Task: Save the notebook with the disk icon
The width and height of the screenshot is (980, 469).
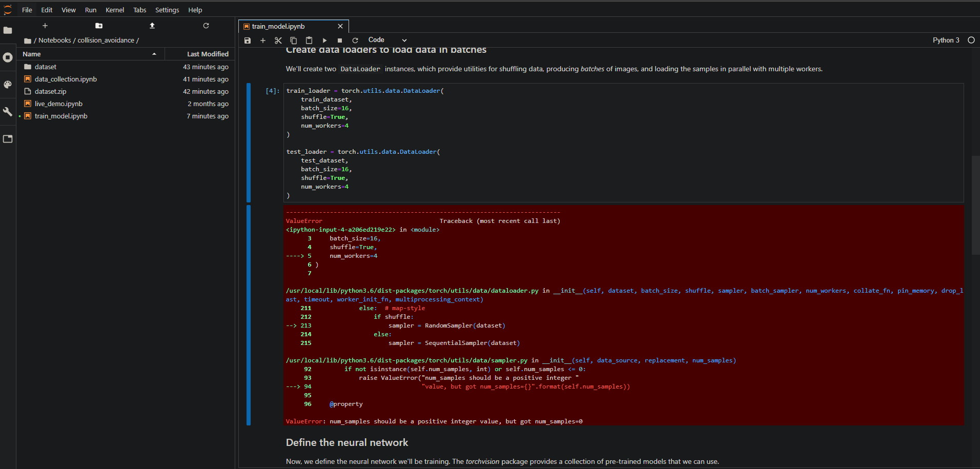Action: [x=248, y=40]
